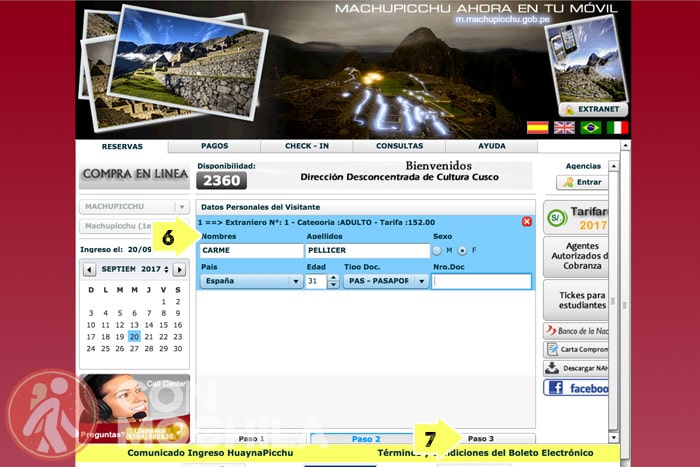700x467 pixels.
Task: Switch language using the Spanish flag icon
Action: point(538,128)
